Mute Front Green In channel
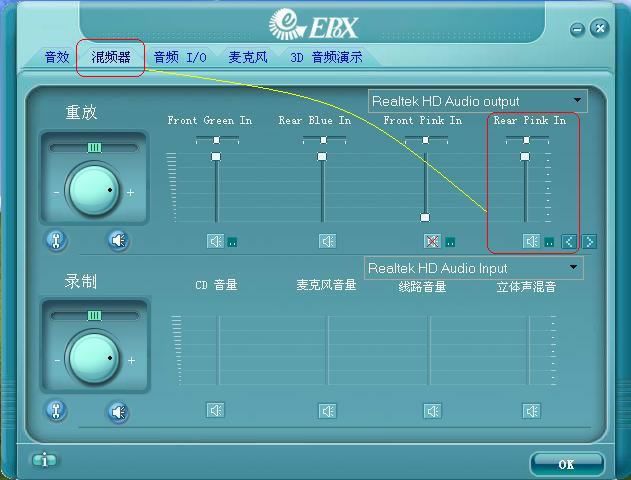 coord(215,241)
